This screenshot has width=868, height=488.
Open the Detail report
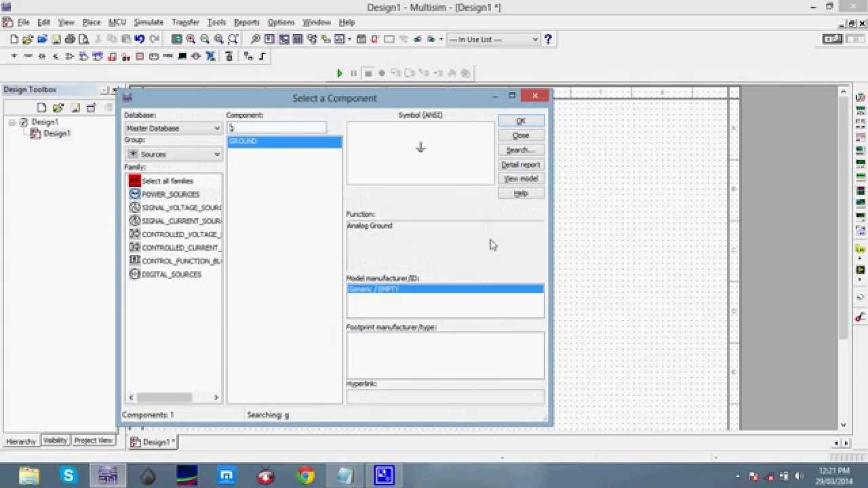pyautogui.click(x=521, y=165)
